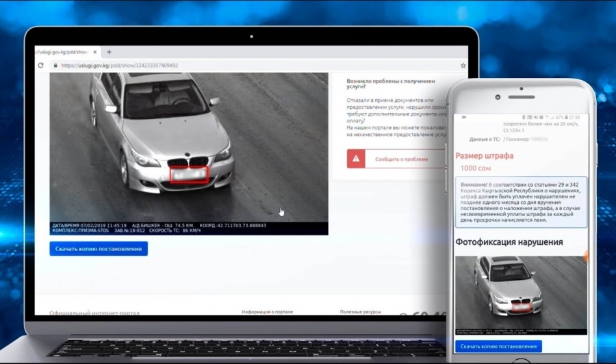Click the laptop's Скачать копию постановления button
The image size is (616, 364).
tap(99, 248)
